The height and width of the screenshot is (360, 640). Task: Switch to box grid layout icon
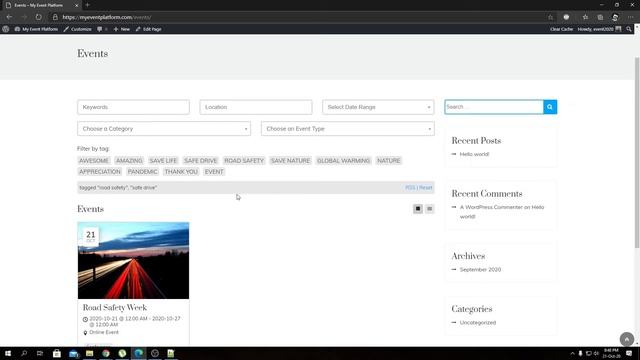tap(418, 209)
